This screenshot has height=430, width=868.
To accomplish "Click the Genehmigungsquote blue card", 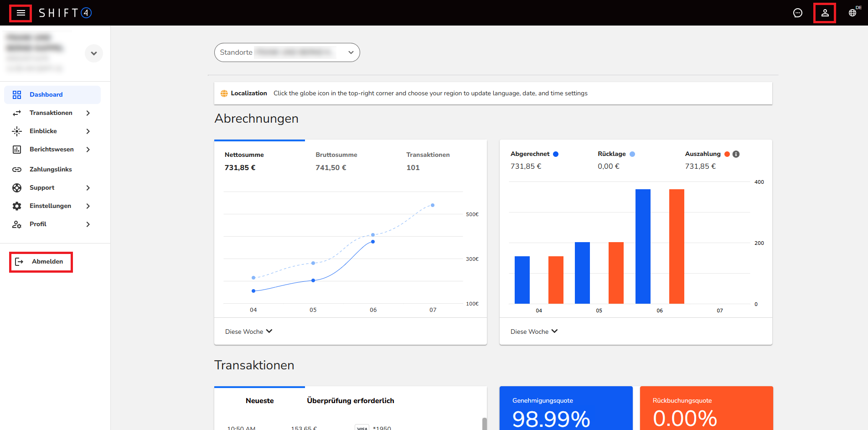I will pos(566,408).
